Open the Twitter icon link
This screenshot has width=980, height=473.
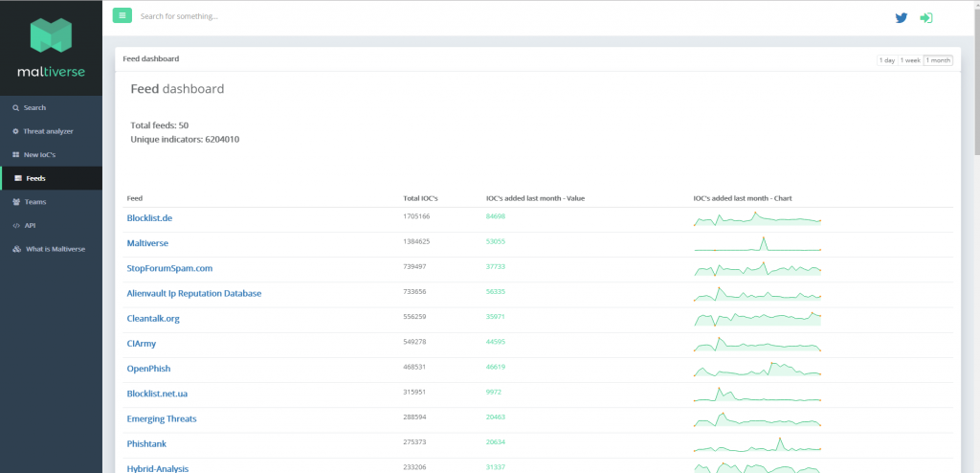[x=902, y=18]
